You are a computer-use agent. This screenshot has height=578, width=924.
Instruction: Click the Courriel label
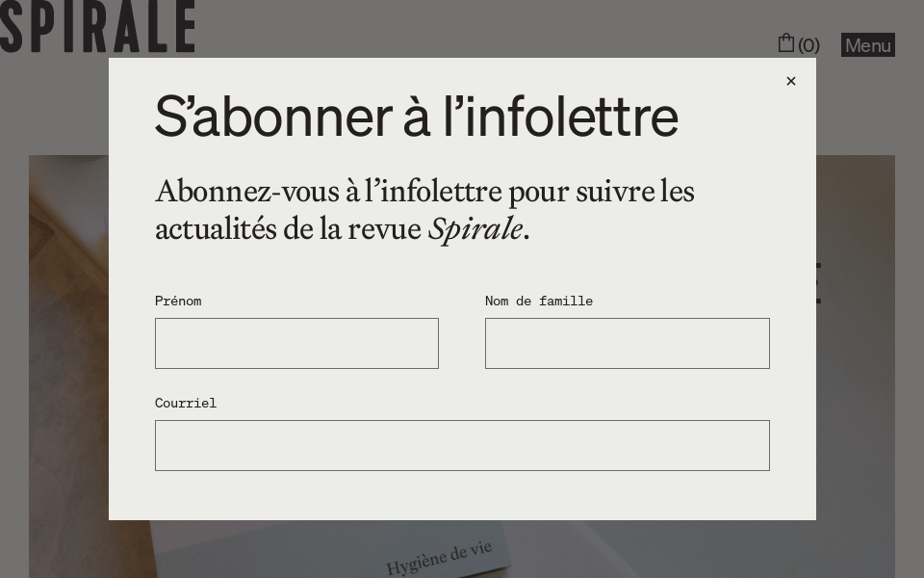click(186, 404)
